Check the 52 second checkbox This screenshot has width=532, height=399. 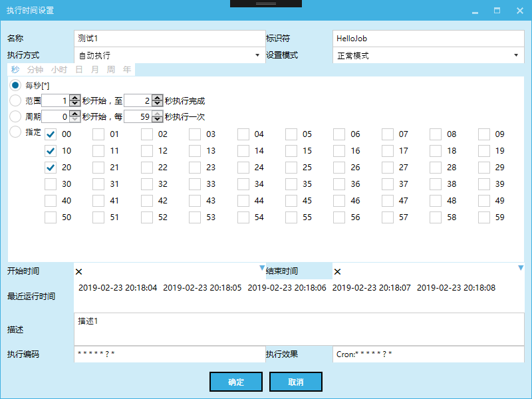pyautogui.click(x=147, y=217)
